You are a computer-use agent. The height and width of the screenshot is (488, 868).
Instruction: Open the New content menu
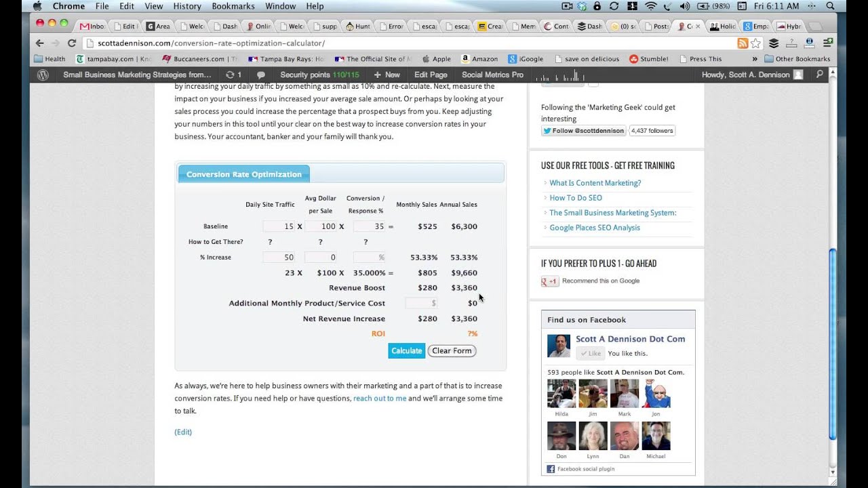pyautogui.click(x=387, y=75)
